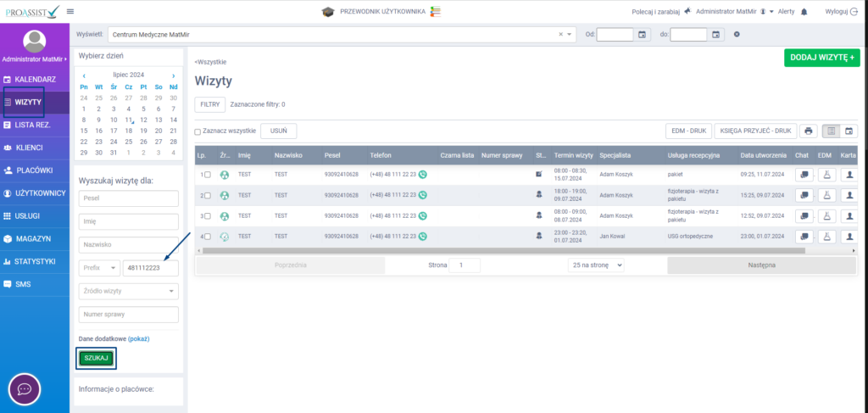Open the phone Prefix dropdown
The image size is (868, 413).
point(99,268)
